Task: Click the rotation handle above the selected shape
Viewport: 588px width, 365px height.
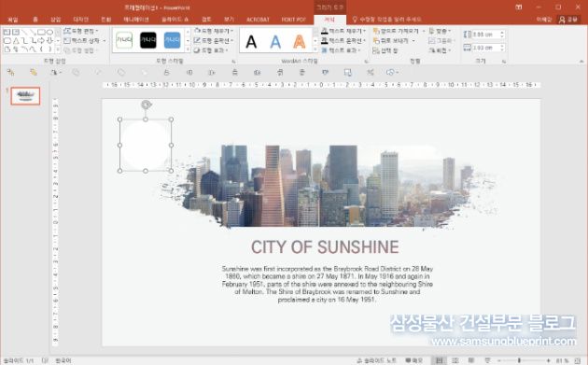Action: pyautogui.click(x=146, y=105)
